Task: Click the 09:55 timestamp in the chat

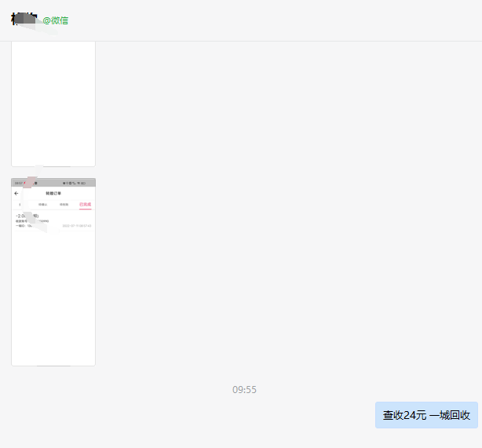Action: pyautogui.click(x=244, y=389)
